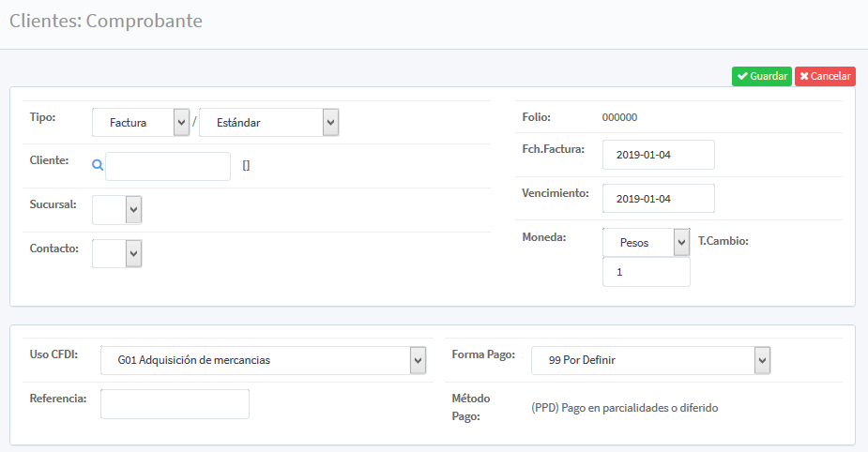Click into the Cliente text field
The image size is (868, 452).
pyautogui.click(x=168, y=166)
